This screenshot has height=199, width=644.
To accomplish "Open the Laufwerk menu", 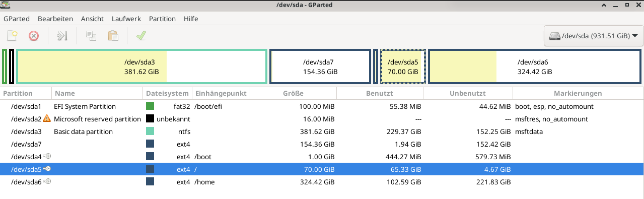I will 126,19.
